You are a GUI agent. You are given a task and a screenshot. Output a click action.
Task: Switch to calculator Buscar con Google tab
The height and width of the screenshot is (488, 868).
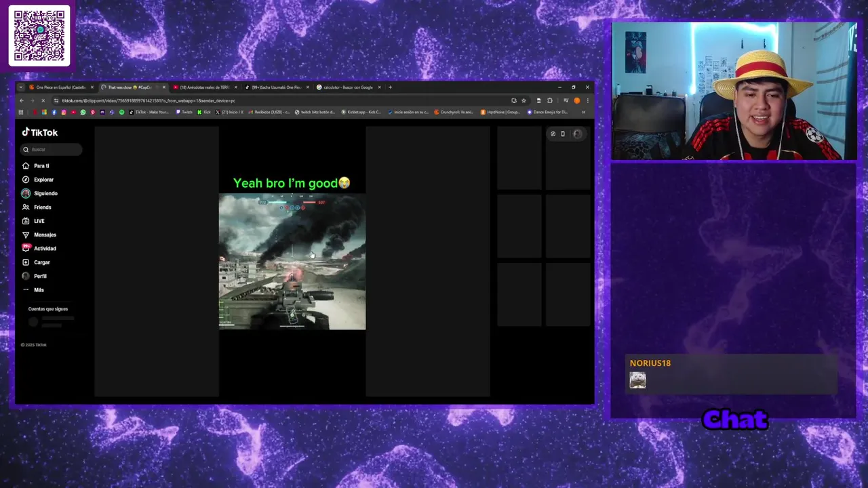coord(347,87)
